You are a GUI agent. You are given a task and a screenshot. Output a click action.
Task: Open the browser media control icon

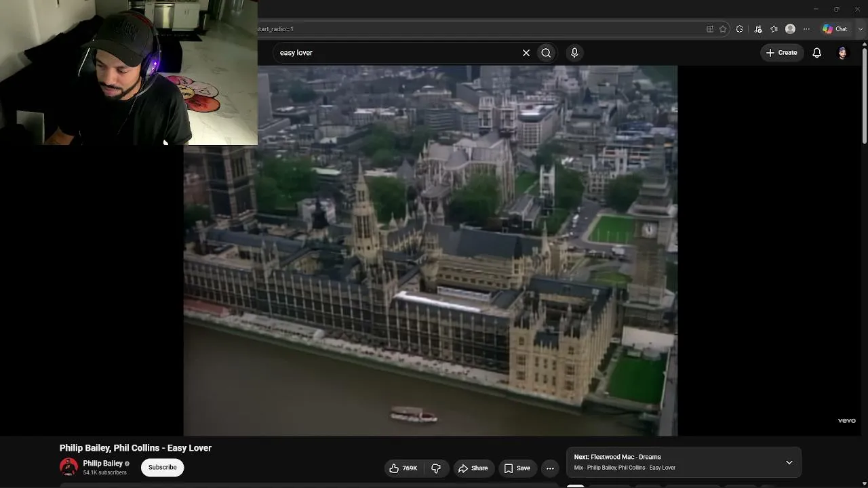click(x=758, y=29)
